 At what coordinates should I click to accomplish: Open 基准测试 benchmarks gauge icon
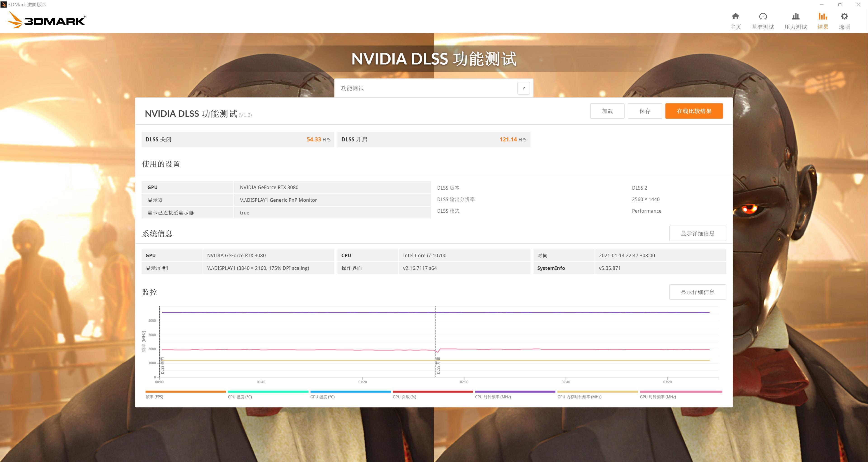click(763, 16)
